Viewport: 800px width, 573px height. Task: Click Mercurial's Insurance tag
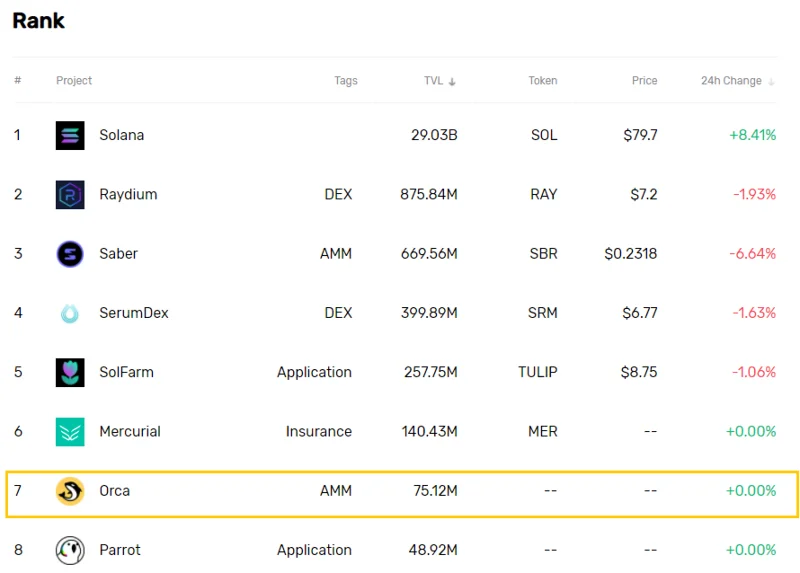point(319,432)
